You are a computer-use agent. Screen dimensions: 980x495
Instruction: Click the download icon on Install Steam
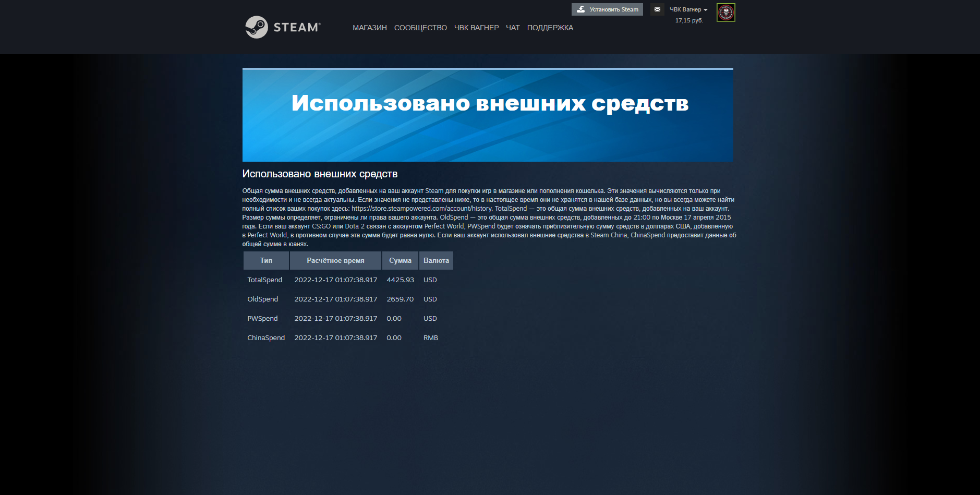click(x=580, y=9)
